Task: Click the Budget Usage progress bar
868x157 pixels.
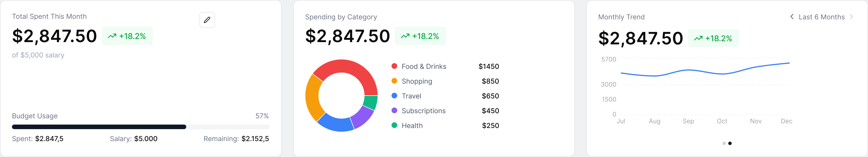Action: tap(140, 127)
